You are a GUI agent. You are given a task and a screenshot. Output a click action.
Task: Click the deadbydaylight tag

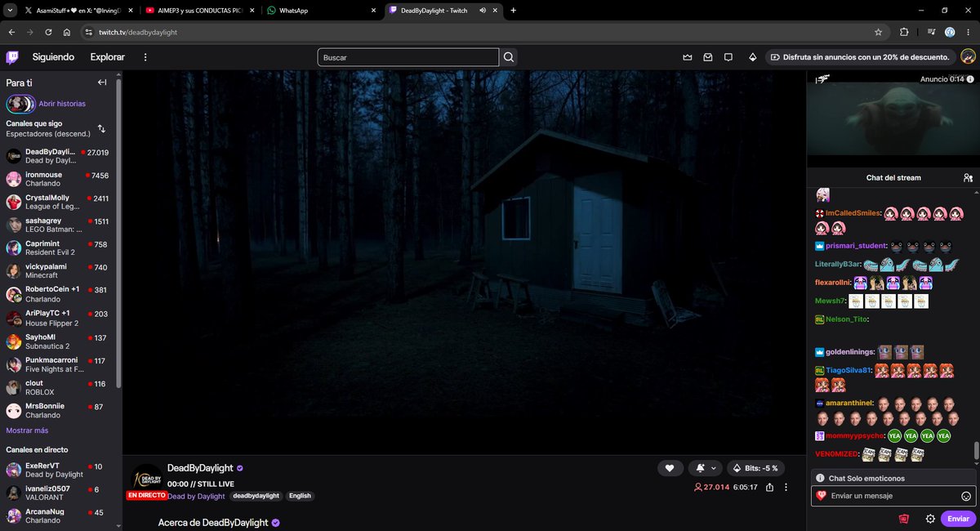[256, 496]
